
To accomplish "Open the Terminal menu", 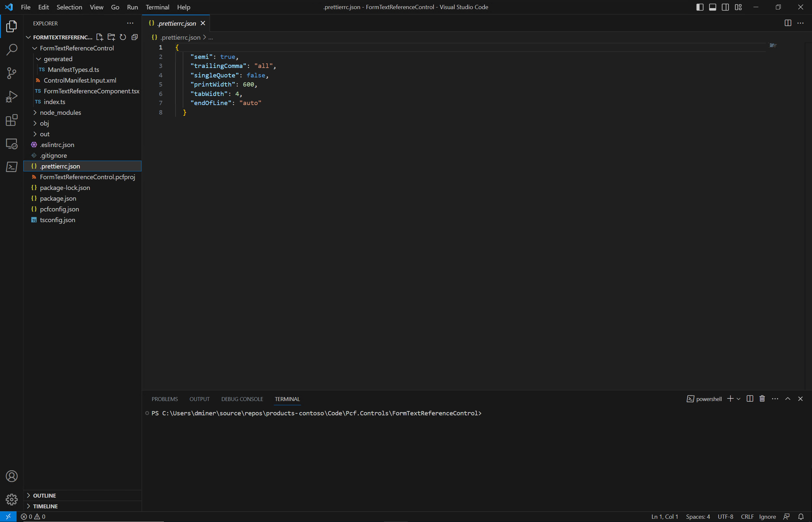I will point(157,7).
